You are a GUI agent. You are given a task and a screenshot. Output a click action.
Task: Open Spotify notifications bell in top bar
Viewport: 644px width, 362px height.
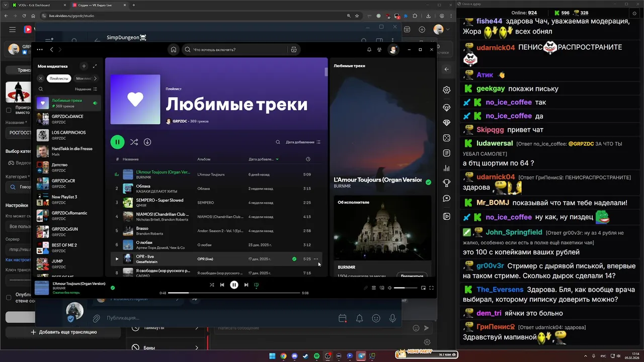pyautogui.click(x=369, y=50)
